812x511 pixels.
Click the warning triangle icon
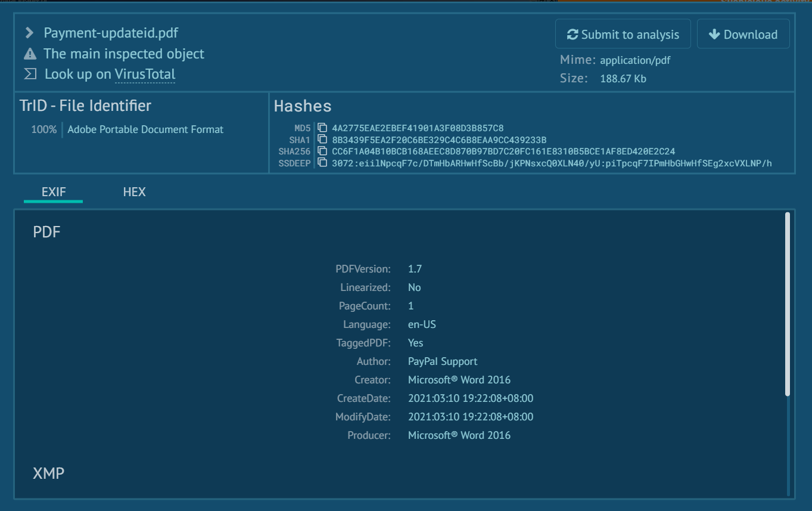30,54
